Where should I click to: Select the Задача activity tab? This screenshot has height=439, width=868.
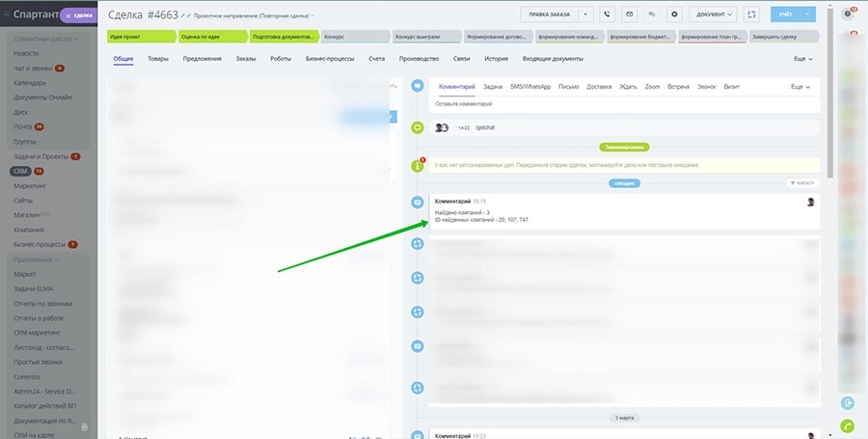click(x=493, y=87)
